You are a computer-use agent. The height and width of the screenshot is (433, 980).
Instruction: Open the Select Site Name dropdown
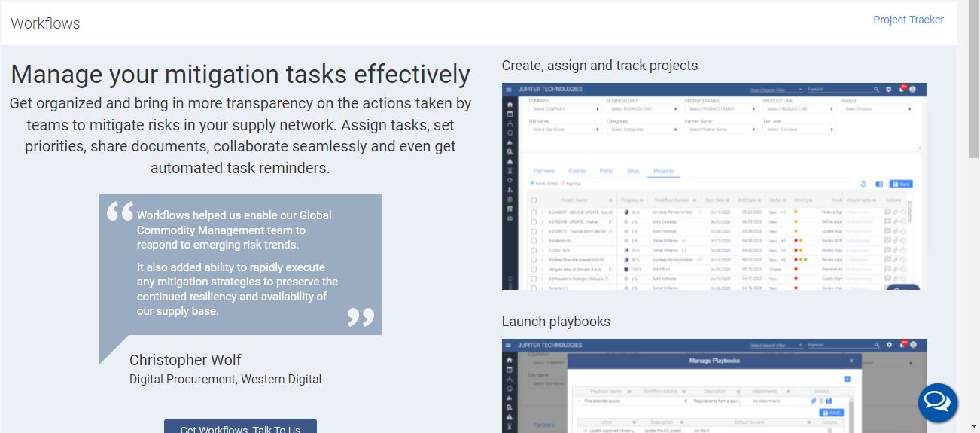pyautogui.click(x=565, y=130)
